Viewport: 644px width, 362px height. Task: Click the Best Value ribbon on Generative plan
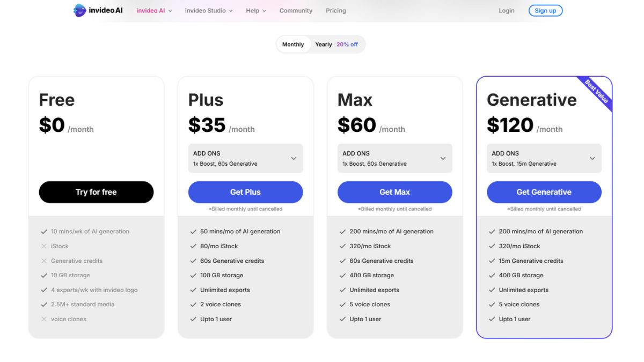[596, 92]
